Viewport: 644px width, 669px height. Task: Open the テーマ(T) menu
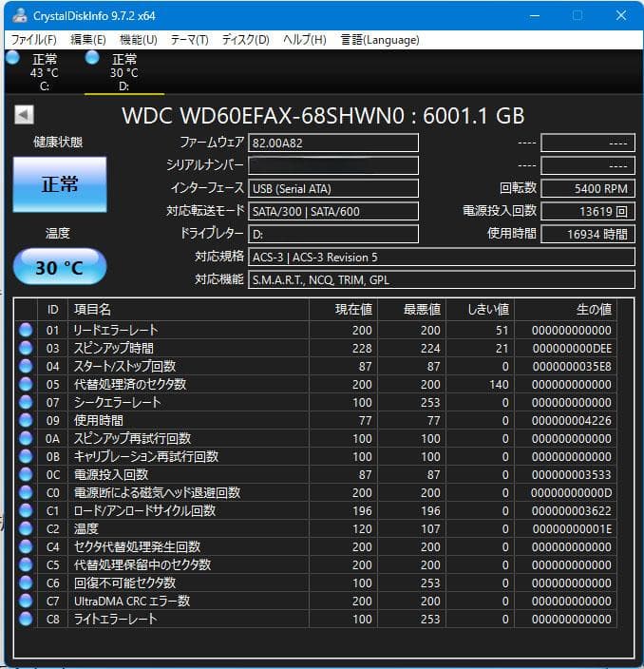point(189,40)
